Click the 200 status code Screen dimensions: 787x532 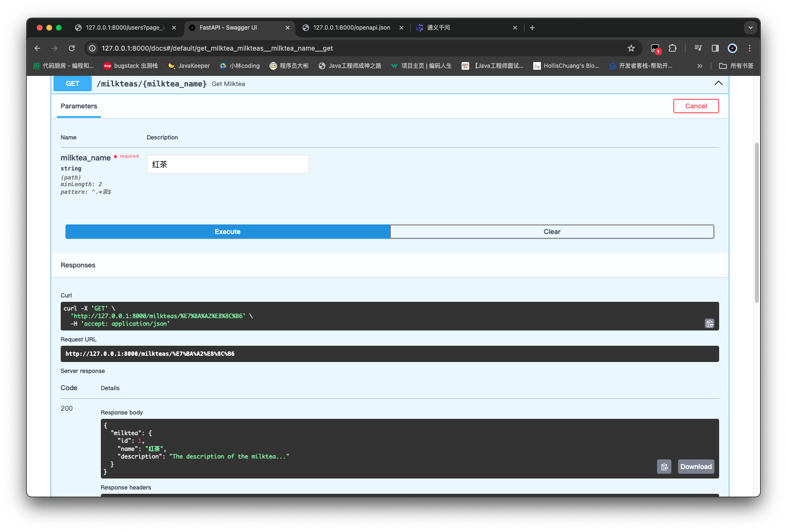[x=66, y=408]
